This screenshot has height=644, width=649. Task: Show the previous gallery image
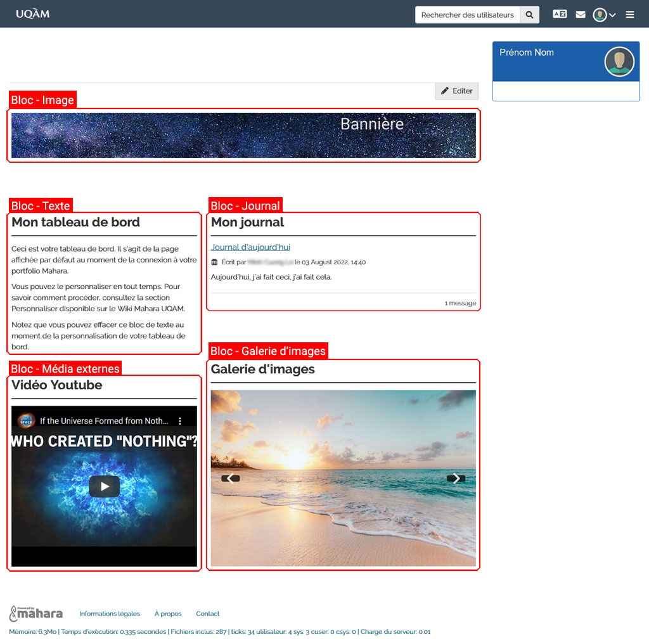click(231, 479)
